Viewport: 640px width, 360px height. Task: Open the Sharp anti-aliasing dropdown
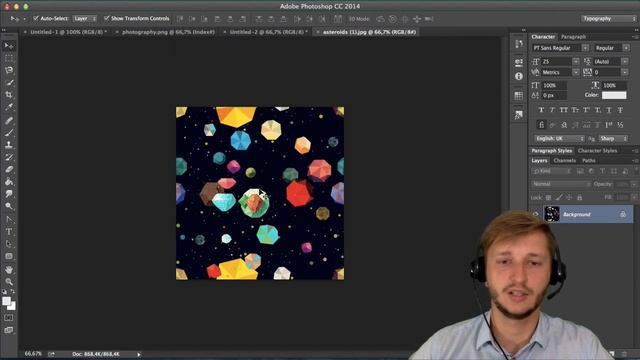click(613, 139)
